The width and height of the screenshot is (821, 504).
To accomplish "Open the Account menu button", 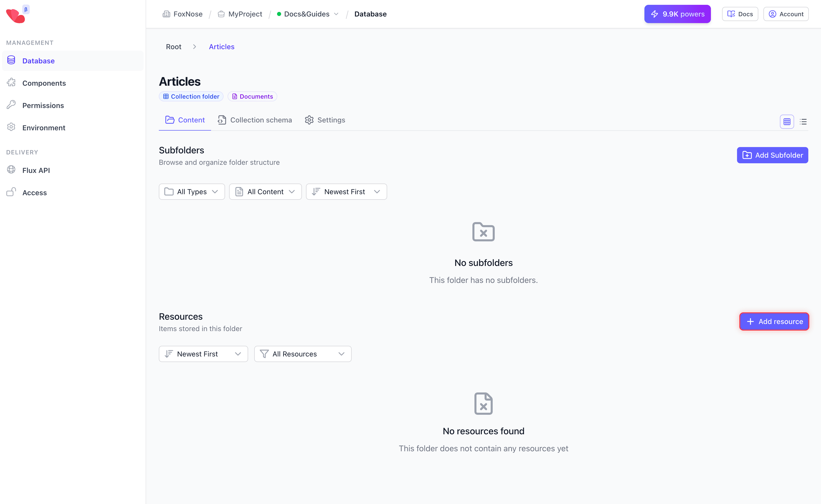I will point(786,14).
